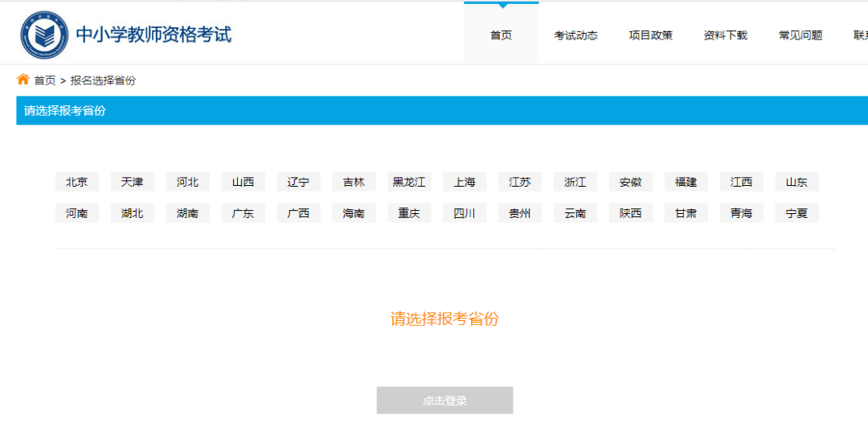
Task: Pick 广东 as exam province
Action: (x=243, y=213)
